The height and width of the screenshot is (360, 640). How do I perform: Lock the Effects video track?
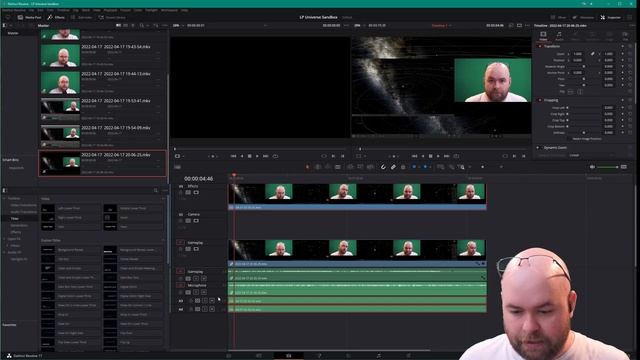click(181, 192)
